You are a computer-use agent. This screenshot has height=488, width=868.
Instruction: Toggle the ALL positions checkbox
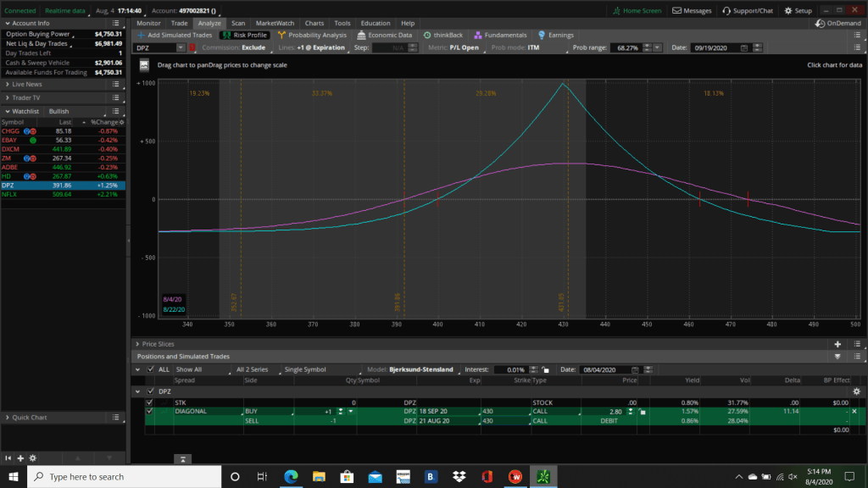pyautogui.click(x=151, y=369)
